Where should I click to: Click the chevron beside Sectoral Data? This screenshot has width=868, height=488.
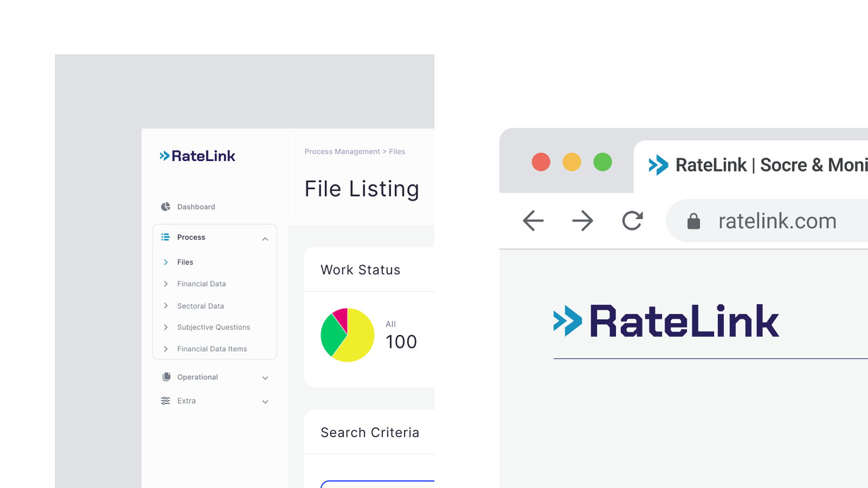click(x=166, y=305)
